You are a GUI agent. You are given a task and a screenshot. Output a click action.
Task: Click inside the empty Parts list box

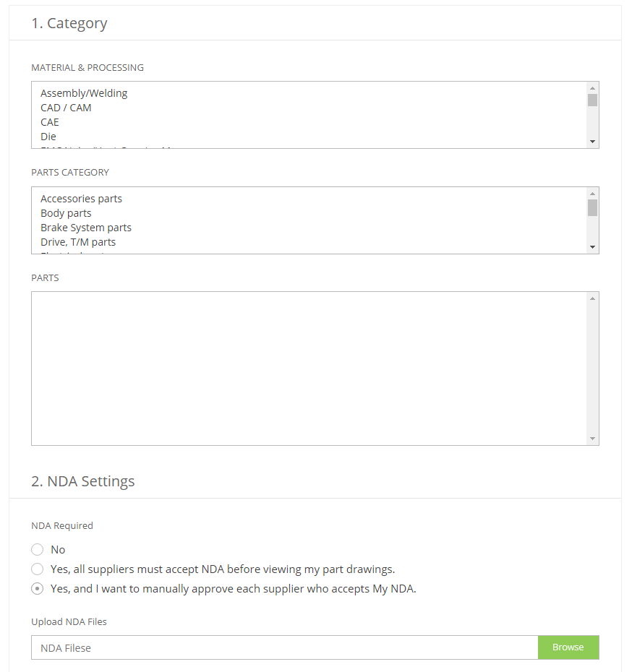(309, 369)
